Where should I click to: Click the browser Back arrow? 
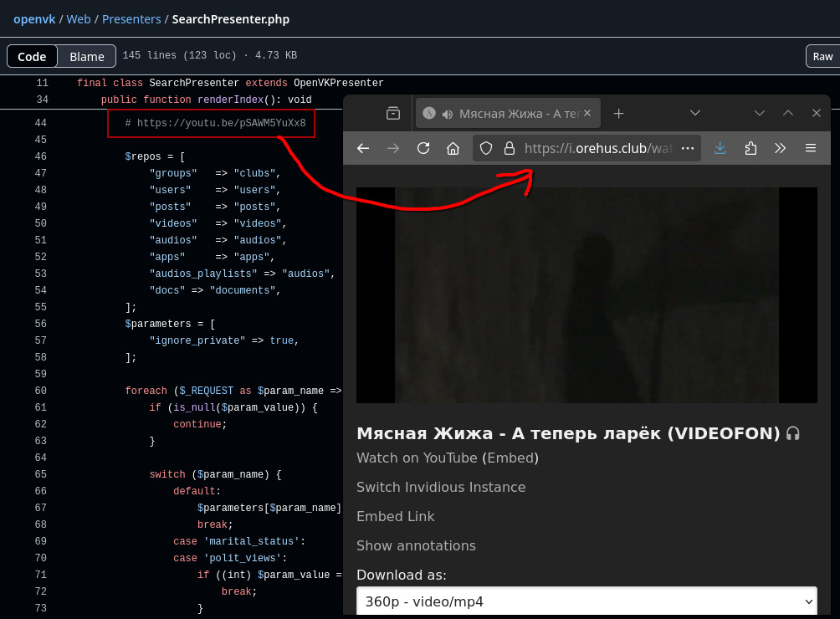coord(363,148)
